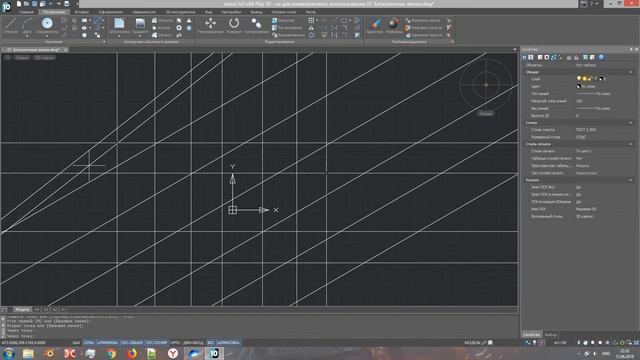The image size is (640, 360).
Task: Toggle ОРТО mode in status bar
Action: point(175,343)
